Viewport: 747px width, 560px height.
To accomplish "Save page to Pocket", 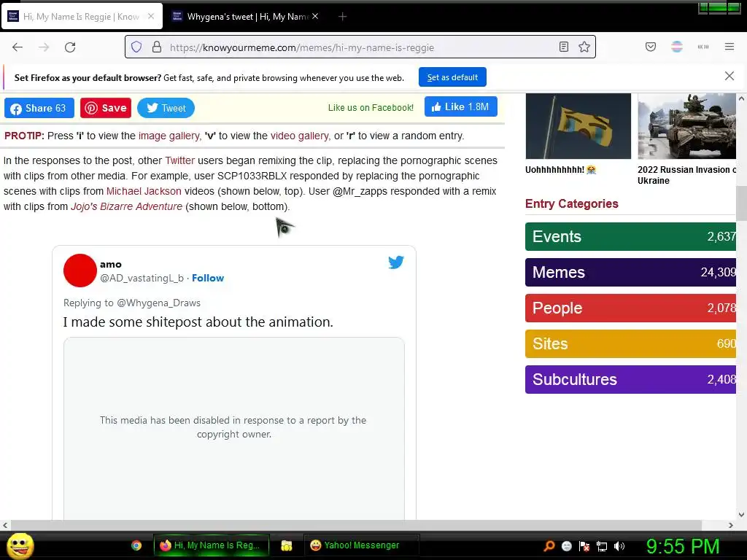I will click(650, 47).
